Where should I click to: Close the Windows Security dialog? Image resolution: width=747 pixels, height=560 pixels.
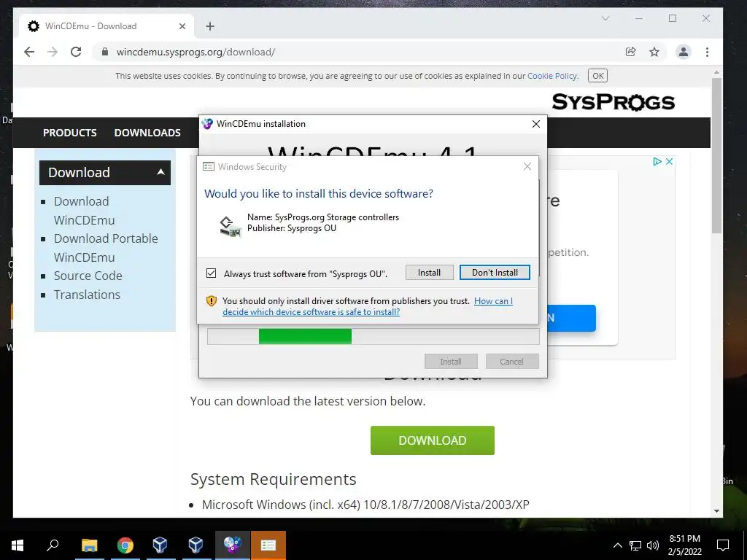[527, 166]
